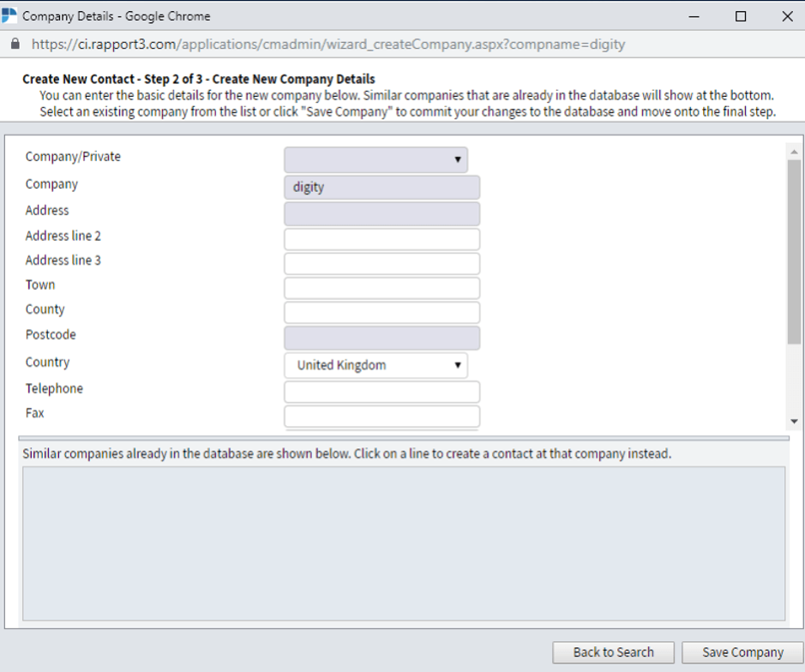Click the Telephone input field
Image resolution: width=805 pixels, height=672 pixels.
tap(382, 392)
